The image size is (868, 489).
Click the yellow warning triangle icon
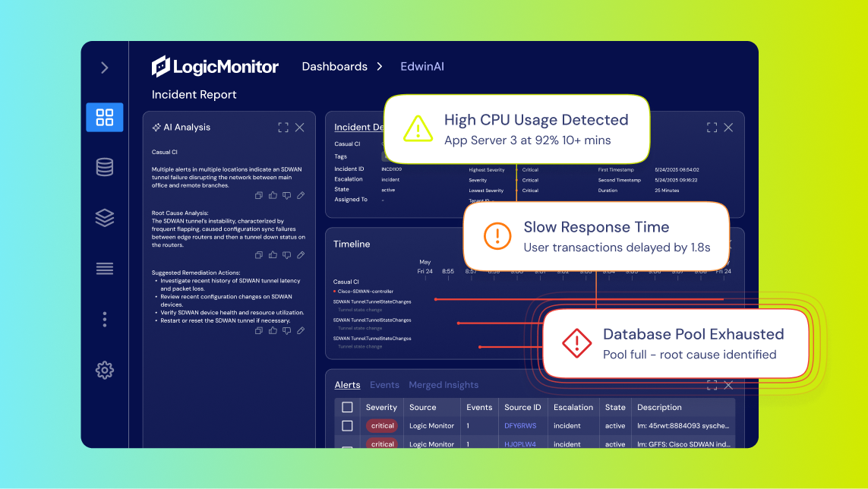(x=418, y=128)
